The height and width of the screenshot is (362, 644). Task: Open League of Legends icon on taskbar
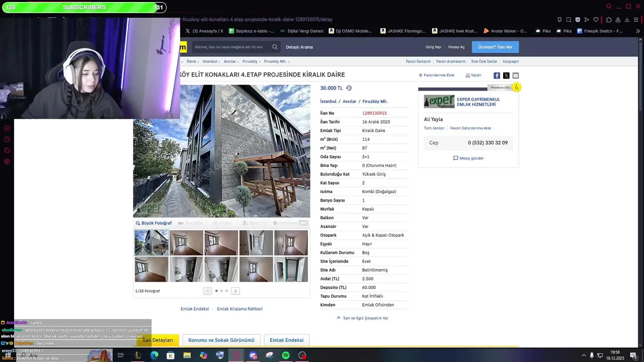(x=137, y=355)
